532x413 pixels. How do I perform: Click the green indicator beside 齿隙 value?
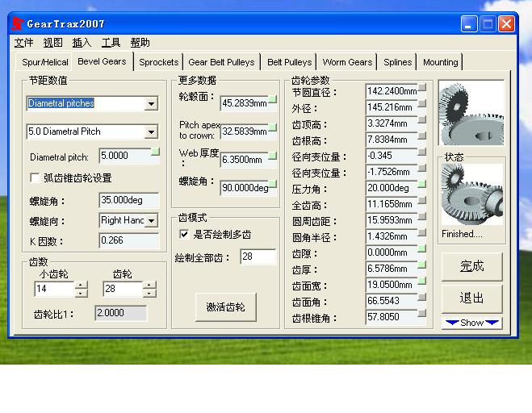tap(421, 248)
